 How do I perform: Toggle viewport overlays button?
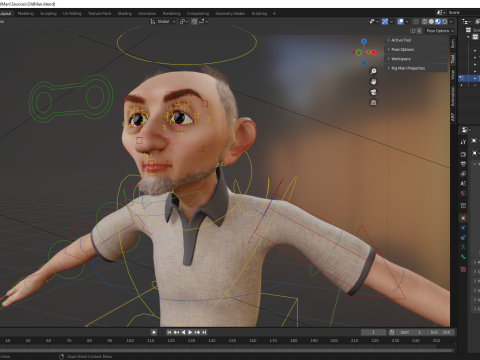click(401, 22)
